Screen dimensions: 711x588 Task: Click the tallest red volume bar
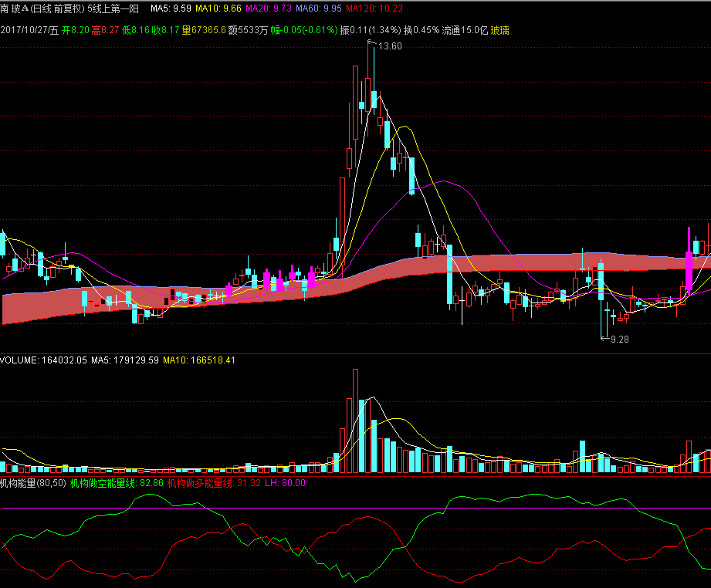point(355,421)
